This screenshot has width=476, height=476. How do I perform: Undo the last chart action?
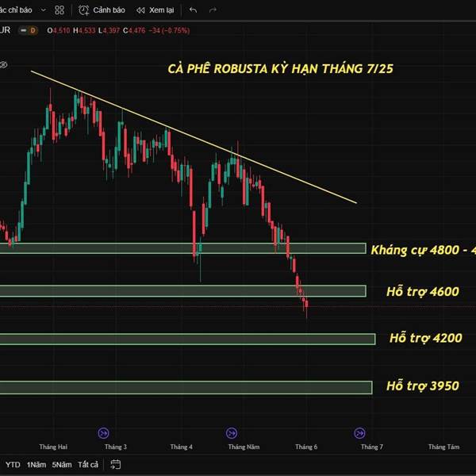tap(193, 10)
